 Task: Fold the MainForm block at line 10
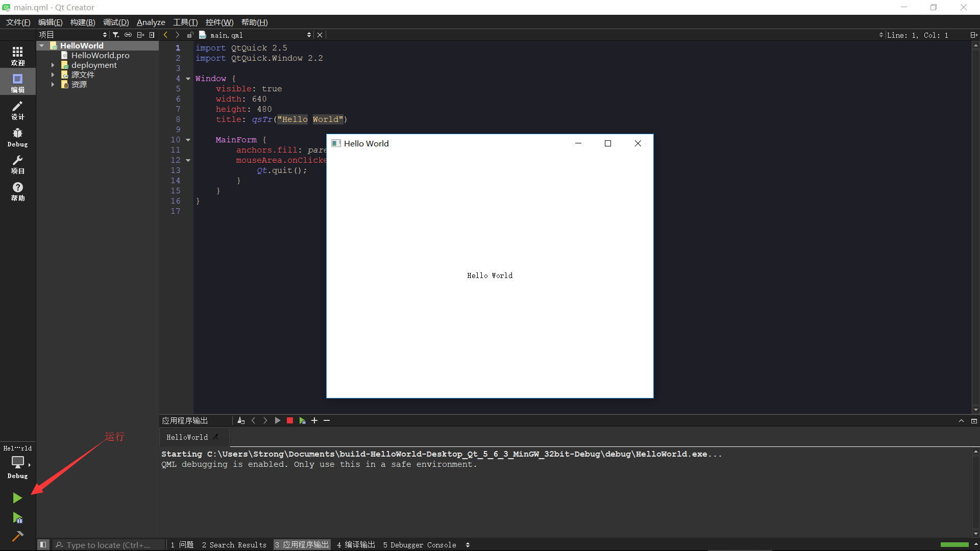(x=188, y=140)
